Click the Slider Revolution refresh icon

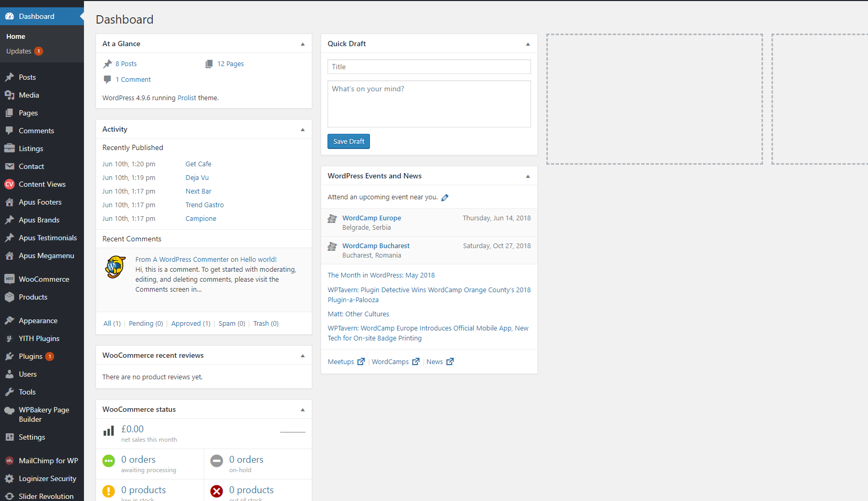pos(9,496)
